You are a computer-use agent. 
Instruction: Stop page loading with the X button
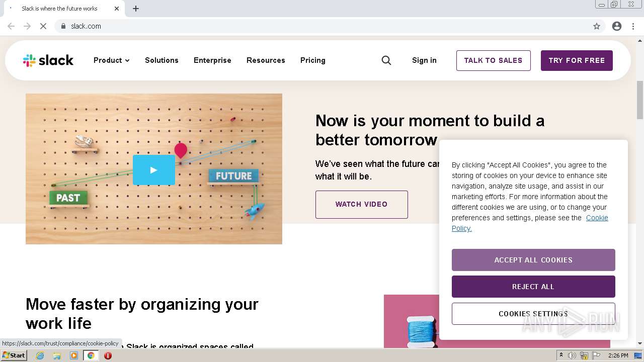click(x=43, y=26)
